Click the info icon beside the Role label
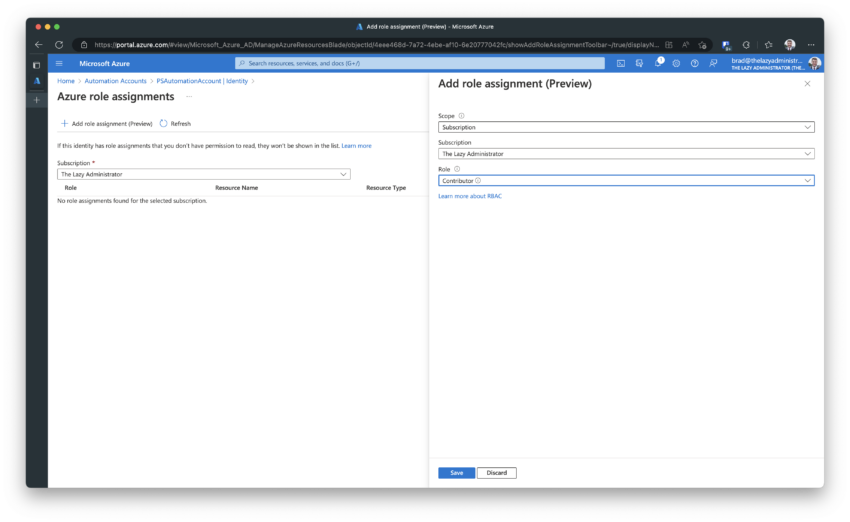Screen dimensions: 850x522 457,169
